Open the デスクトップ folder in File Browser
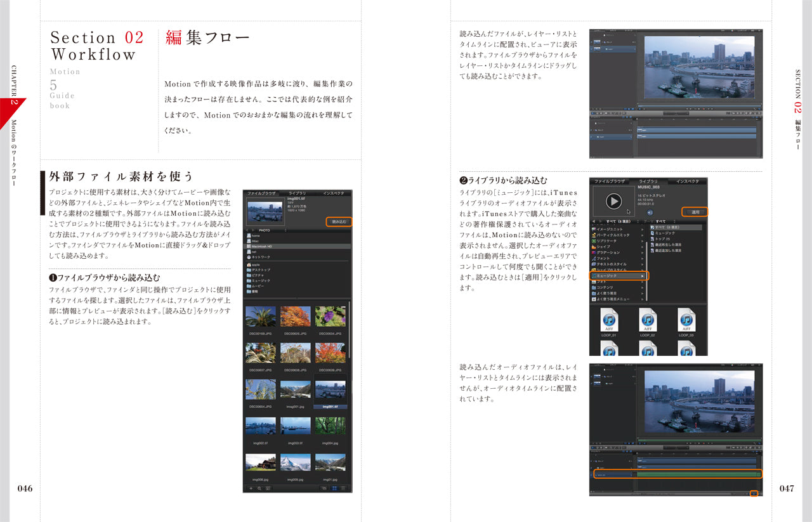This screenshot has height=522, width=812. point(297,270)
